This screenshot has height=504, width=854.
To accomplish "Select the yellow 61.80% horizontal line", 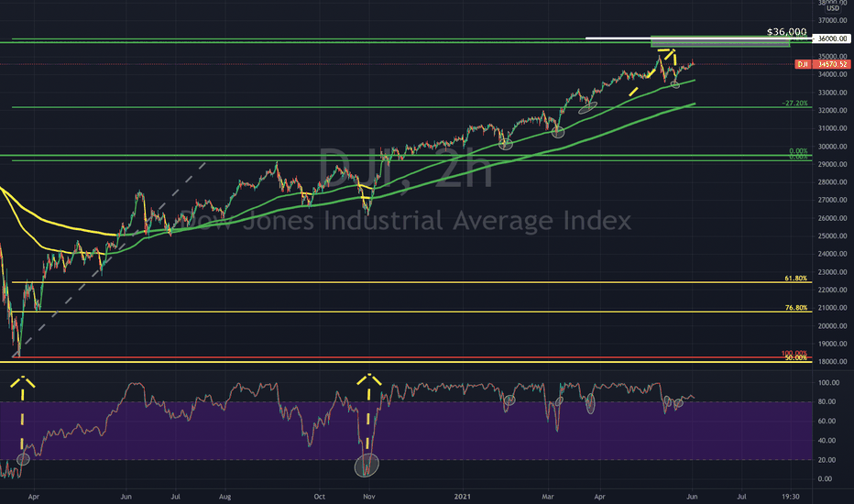I will click(411, 282).
